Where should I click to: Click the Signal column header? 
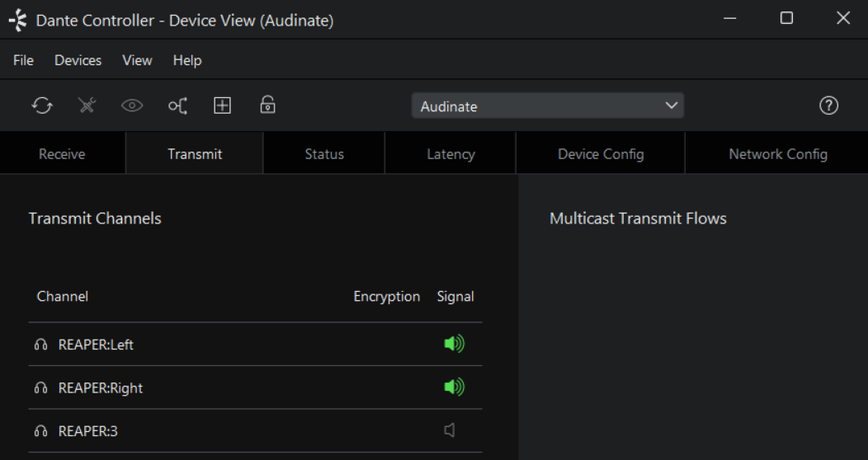pos(455,296)
